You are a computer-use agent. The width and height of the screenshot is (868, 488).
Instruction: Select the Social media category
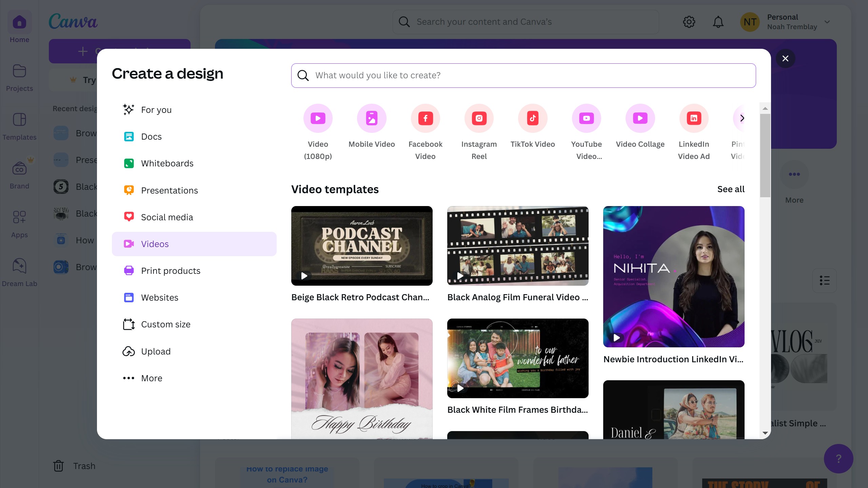(x=167, y=217)
